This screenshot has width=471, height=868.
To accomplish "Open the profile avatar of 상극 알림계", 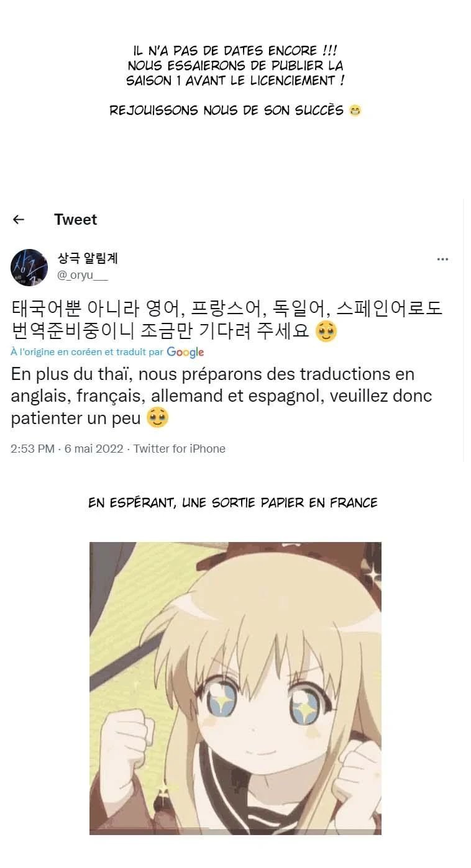I will (29, 268).
